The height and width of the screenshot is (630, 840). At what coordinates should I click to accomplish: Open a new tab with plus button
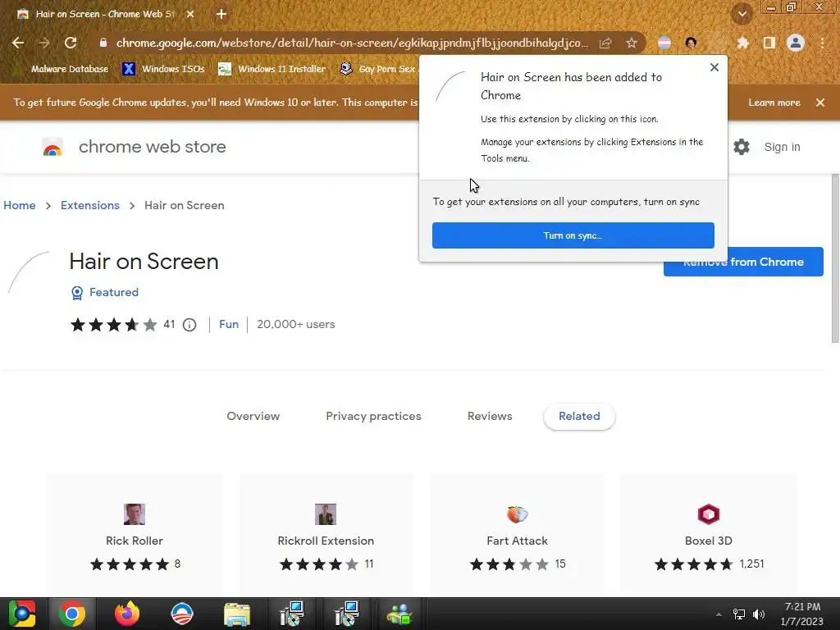click(221, 14)
